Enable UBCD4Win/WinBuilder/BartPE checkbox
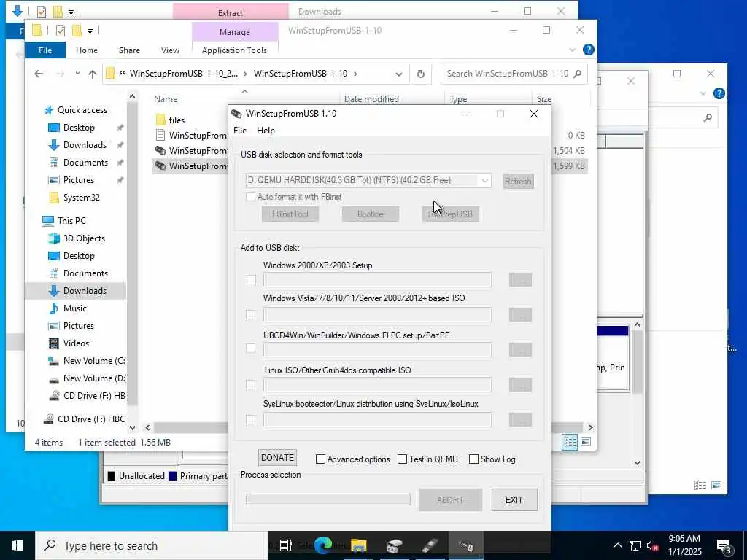This screenshot has width=747, height=560. tap(251, 349)
